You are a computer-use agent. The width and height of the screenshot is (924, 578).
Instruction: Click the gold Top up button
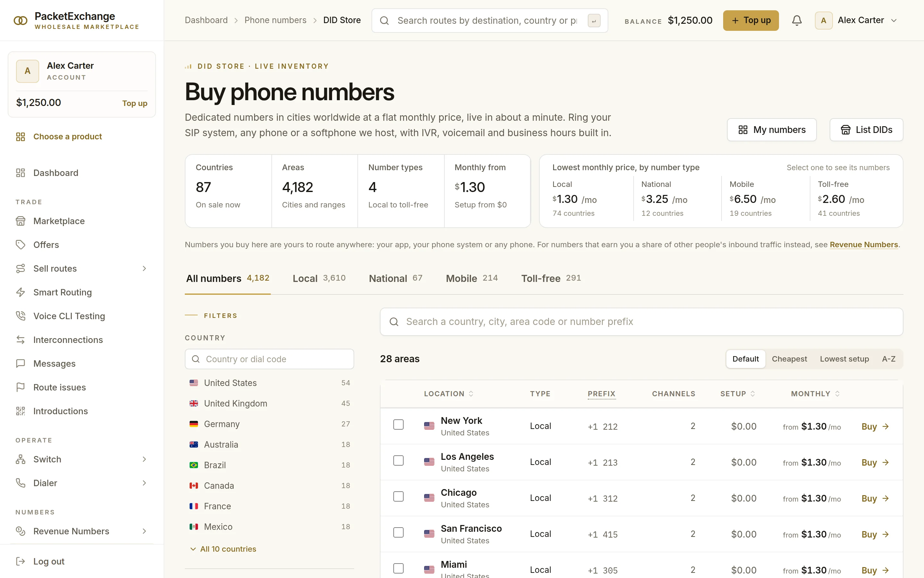(751, 20)
